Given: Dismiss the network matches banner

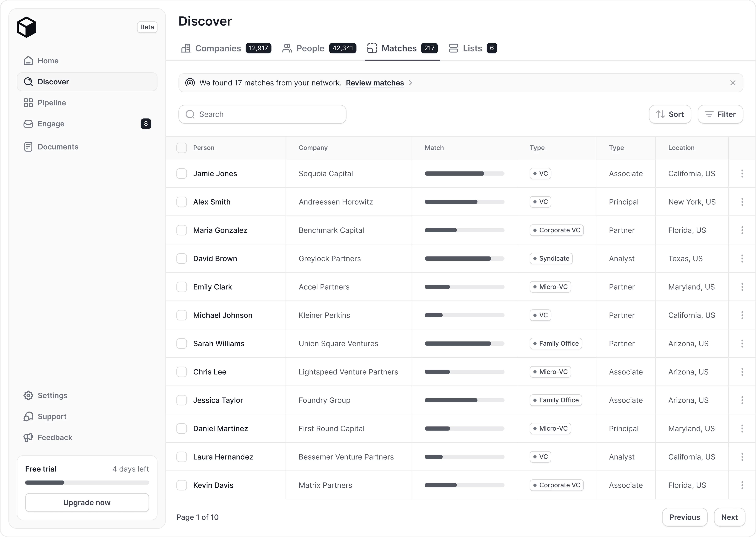Looking at the screenshot, I should tap(733, 83).
